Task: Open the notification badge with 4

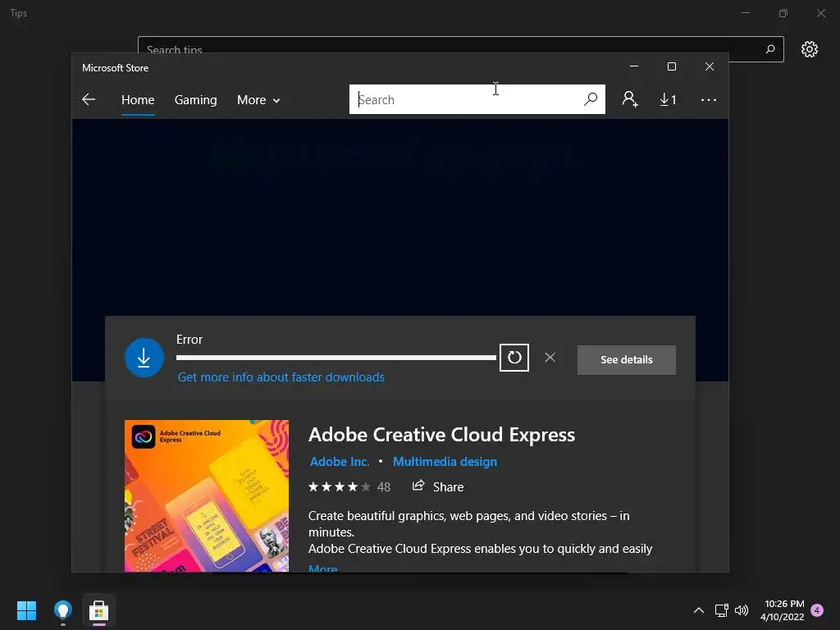Action: pos(817,609)
